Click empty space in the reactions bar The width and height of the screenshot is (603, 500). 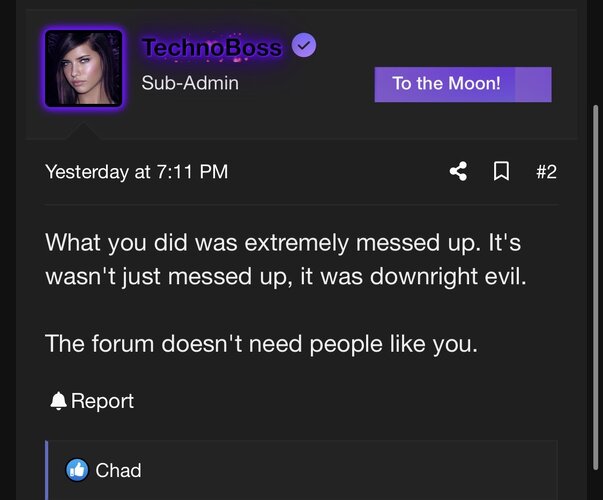point(350,470)
